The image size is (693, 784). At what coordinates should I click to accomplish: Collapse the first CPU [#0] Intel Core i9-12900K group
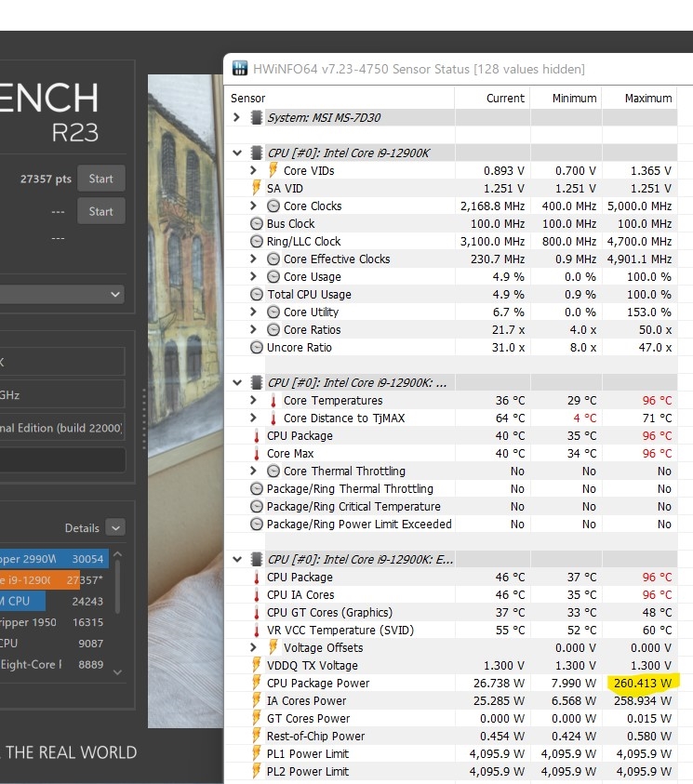point(237,153)
